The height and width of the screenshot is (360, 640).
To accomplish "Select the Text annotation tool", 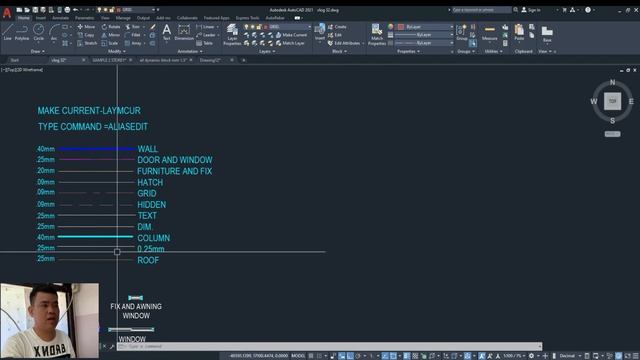I will click(167, 32).
